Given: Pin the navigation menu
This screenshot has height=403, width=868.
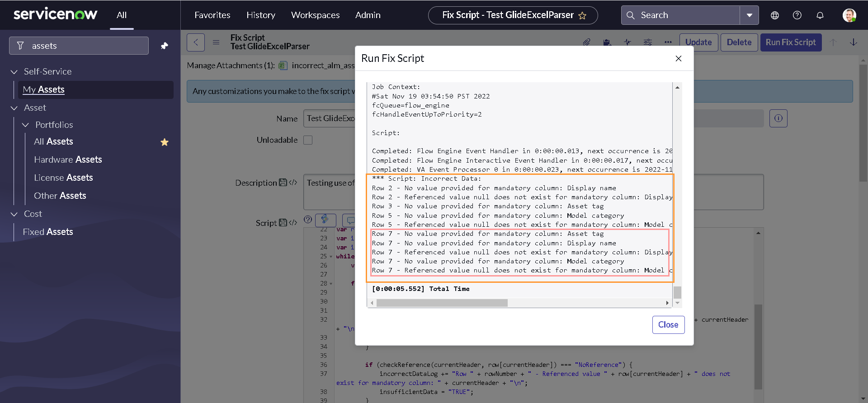Looking at the screenshot, I should coord(165,46).
